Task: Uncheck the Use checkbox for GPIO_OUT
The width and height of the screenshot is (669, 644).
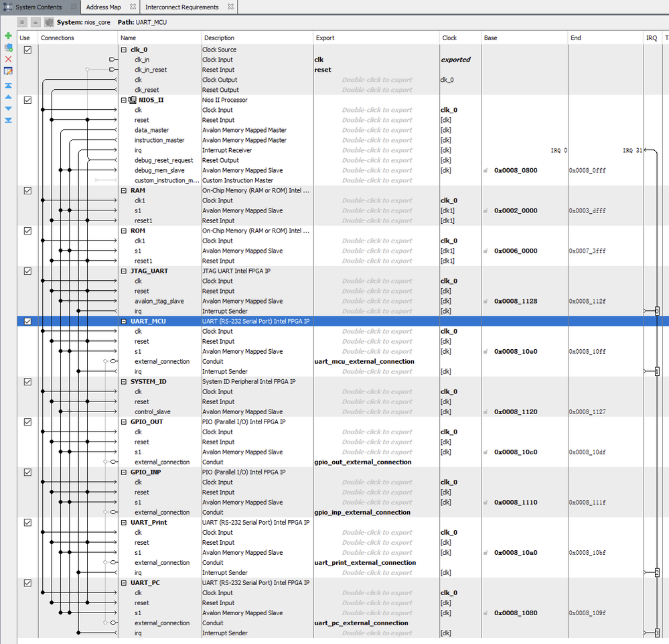Action: tap(27, 422)
